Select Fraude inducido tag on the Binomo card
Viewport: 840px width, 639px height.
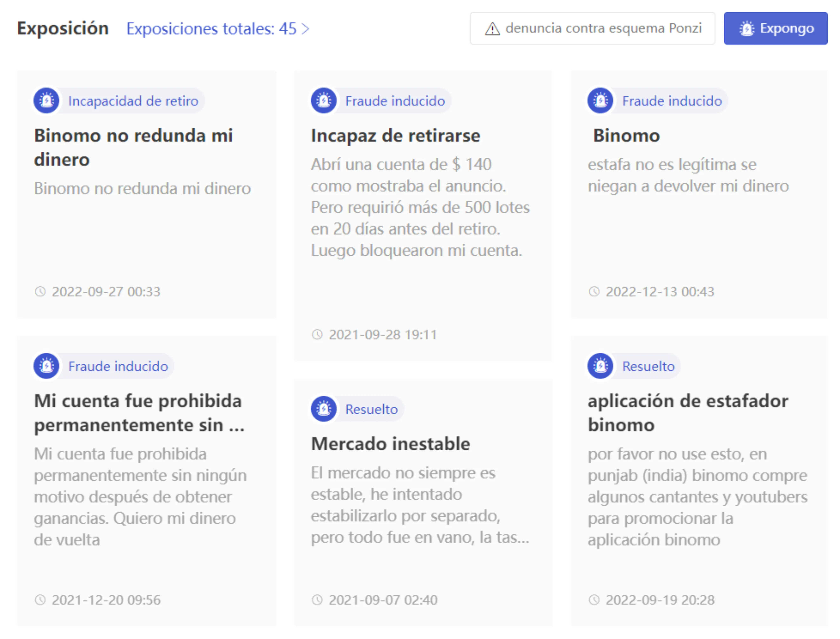point(672,101)
